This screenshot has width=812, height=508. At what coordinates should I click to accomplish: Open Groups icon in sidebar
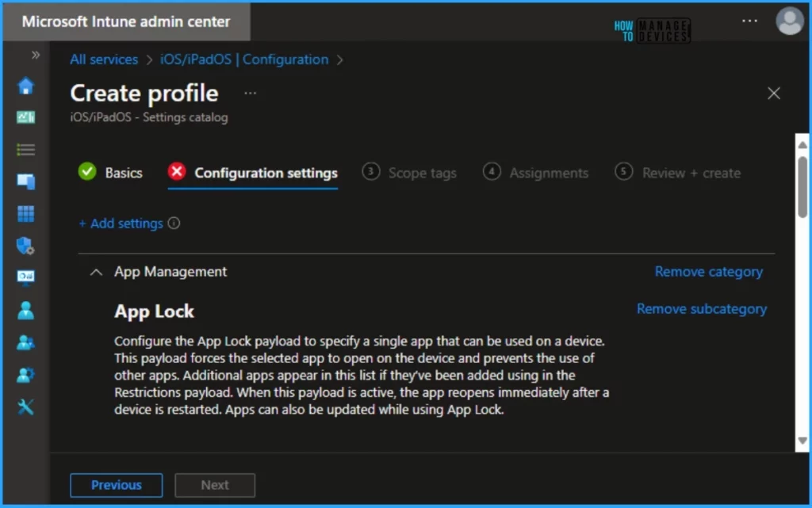click(25, 342)
